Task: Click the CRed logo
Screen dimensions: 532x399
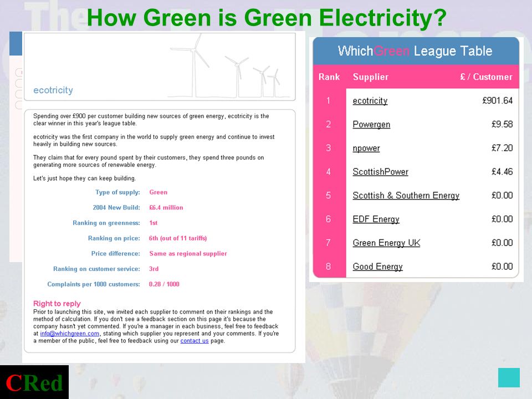Action: coord(34,382)
